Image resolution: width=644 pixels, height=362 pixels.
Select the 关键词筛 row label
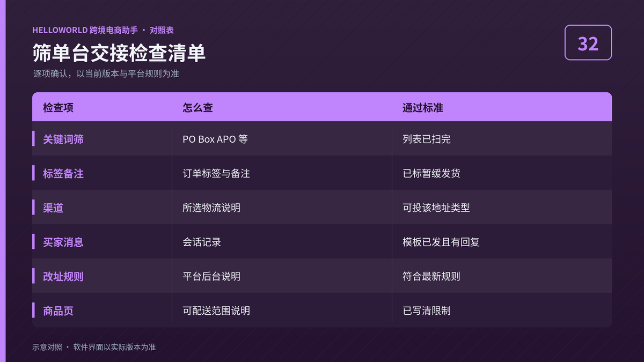(63, 139)
